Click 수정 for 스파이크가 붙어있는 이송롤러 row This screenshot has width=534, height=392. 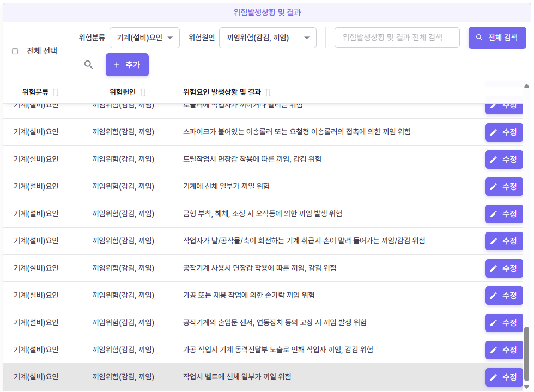point(503,132)
